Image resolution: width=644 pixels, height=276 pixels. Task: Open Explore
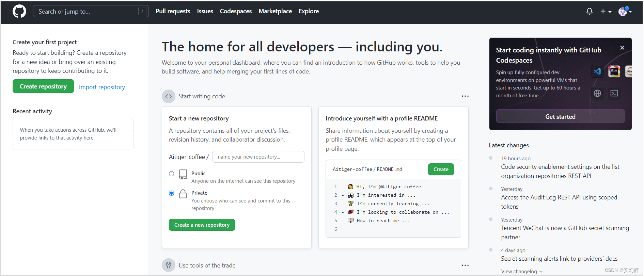pos(309,11)
